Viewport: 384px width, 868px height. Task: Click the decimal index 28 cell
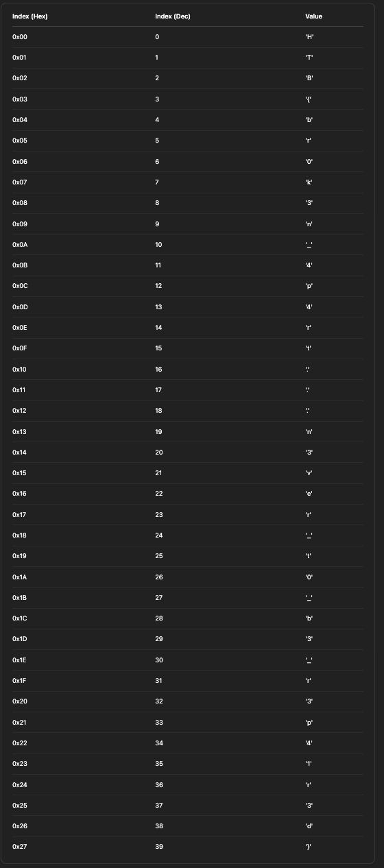(159, 618)
